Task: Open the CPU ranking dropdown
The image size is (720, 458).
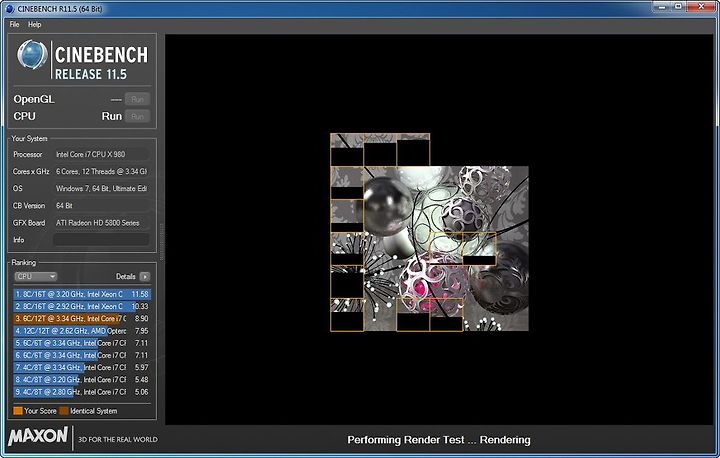Action: point(35,277)
